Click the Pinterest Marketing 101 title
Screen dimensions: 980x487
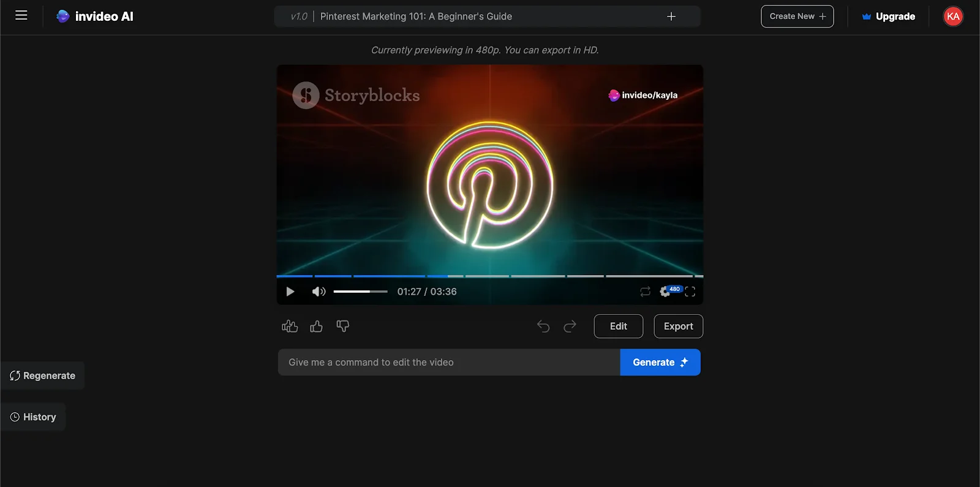point(416,17)
